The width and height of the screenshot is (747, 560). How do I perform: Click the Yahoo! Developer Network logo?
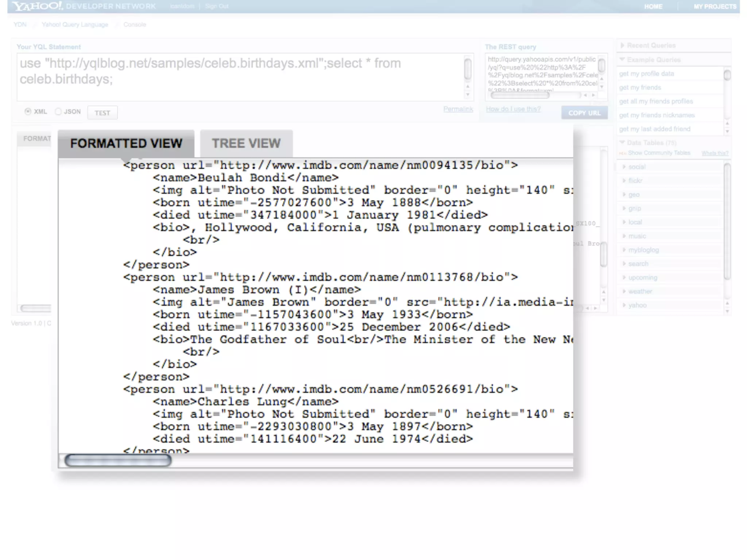[x=84, y=6]
